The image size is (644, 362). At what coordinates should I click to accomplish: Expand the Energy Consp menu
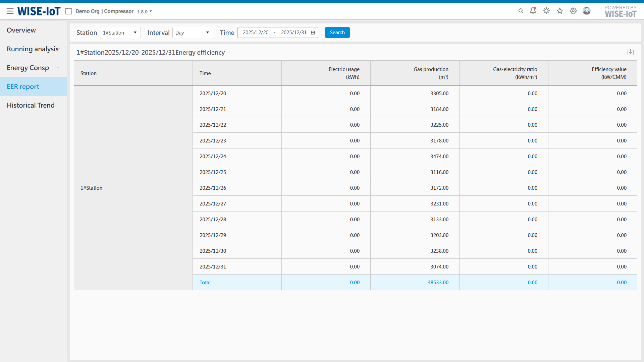(x=33, y=68)
